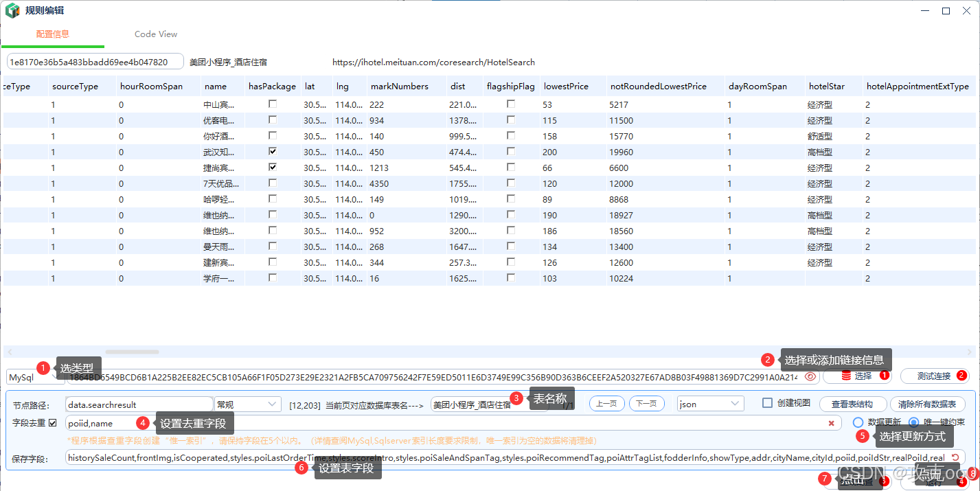Check hasPackage for the 学府一 row
The height and width of the screenshot is (491, 980).
tap(273, 277)
